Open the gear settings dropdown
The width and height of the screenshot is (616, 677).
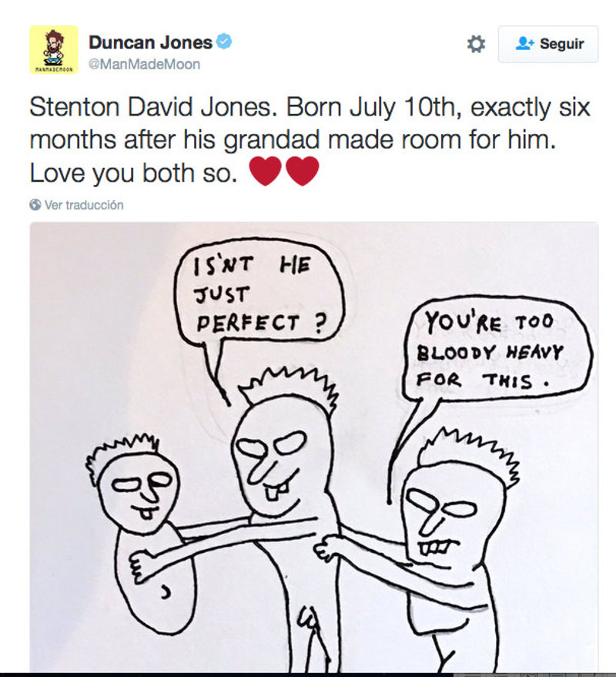coord(476,45)
